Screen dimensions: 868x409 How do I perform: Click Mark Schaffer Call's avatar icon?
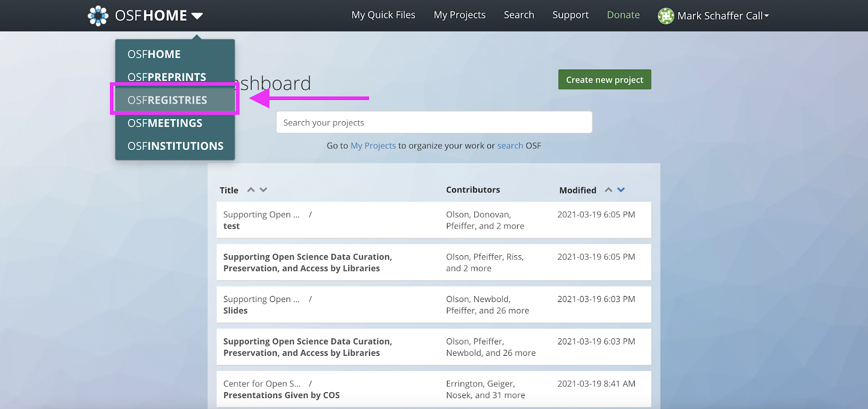pyautogui.click(x=666, y=16)
